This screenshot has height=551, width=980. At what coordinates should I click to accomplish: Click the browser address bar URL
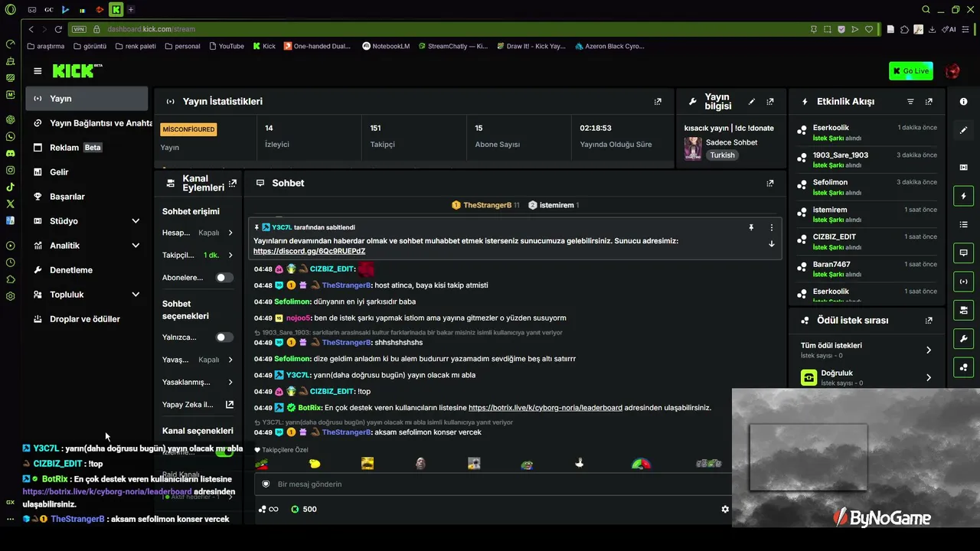[x=152, y=29]
